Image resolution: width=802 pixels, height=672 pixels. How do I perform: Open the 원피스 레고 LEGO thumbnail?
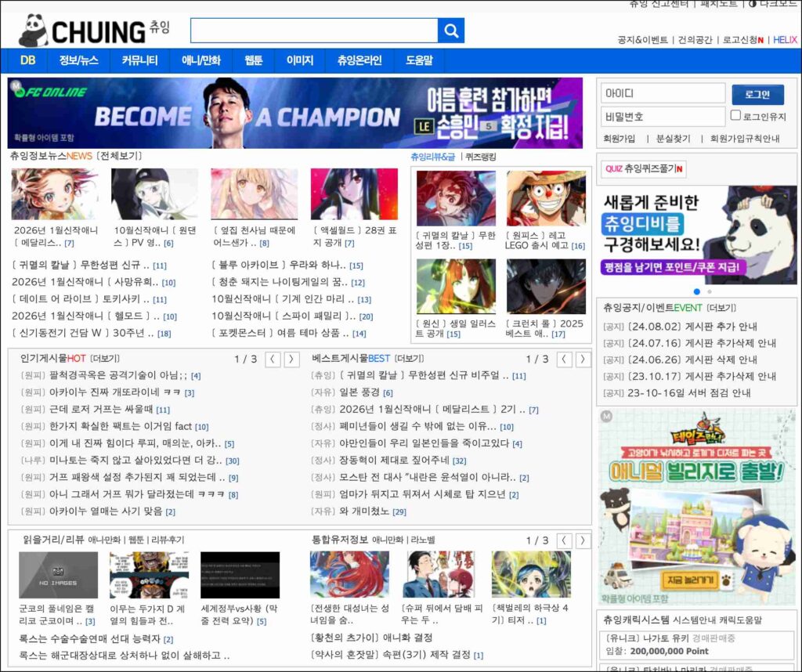[x=546, y=198]
